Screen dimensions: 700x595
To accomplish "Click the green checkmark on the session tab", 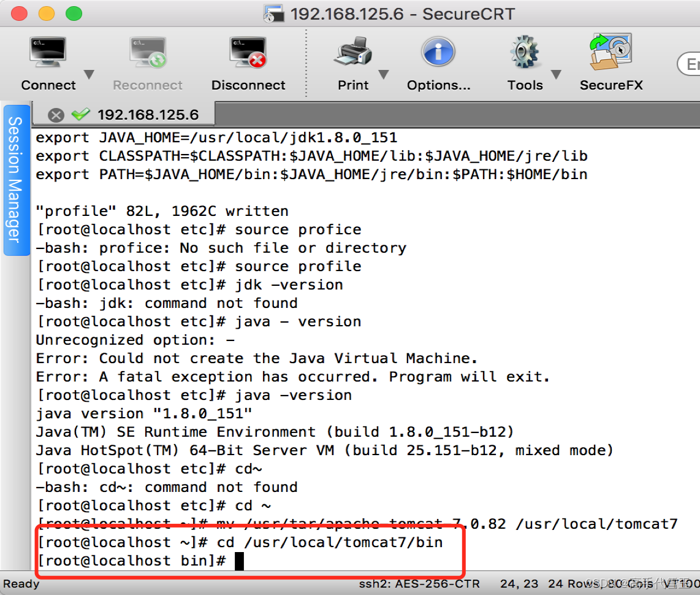I will pyautogui.click(x=80, y=115).
